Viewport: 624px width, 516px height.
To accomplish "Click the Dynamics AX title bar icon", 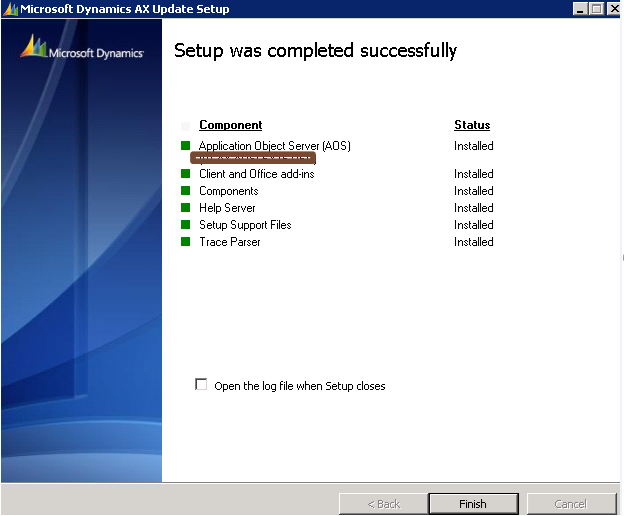I will click(x=10, y=9).
